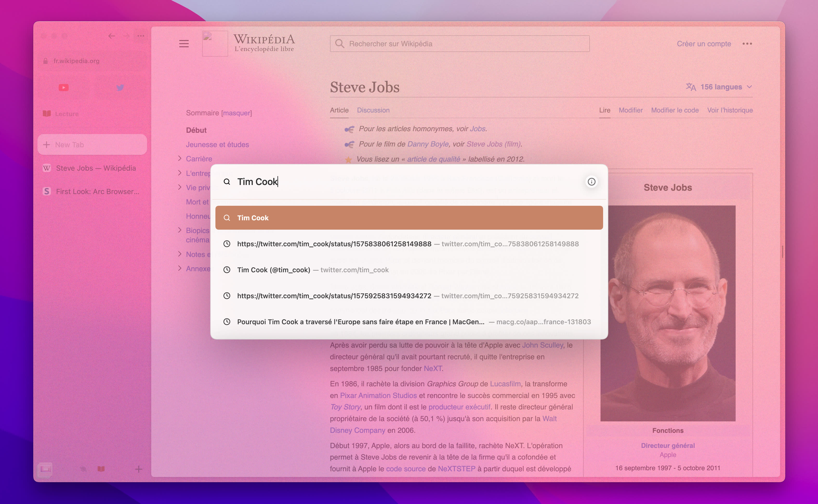
Task: Open Pourquoi Tim Cook a traversé l'Europe result
Action: point(409,322)
